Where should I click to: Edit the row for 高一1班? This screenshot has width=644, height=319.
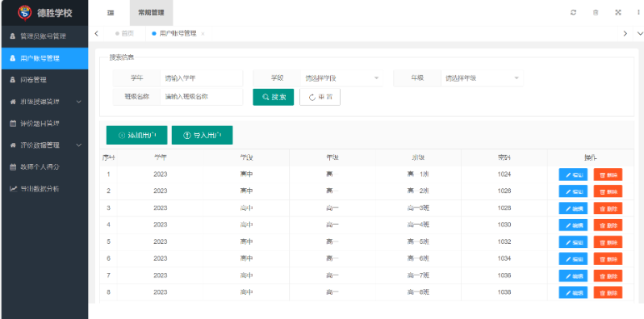573,174
